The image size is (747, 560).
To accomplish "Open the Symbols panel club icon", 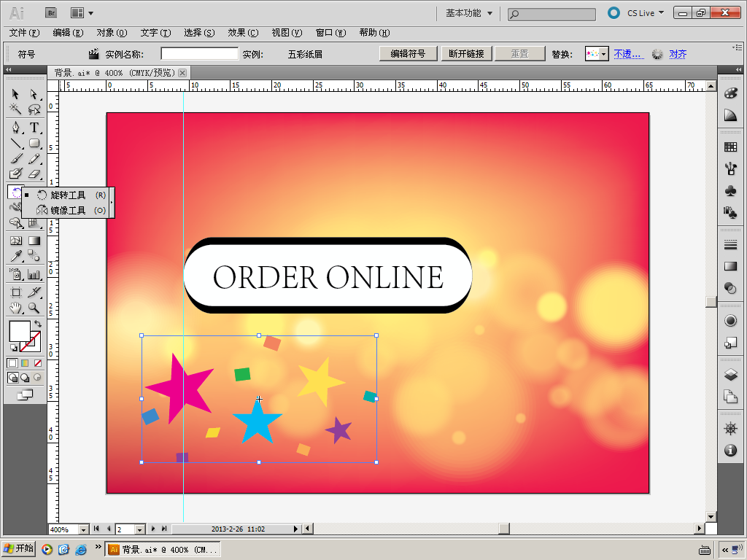I will click(x=730, y=190).
